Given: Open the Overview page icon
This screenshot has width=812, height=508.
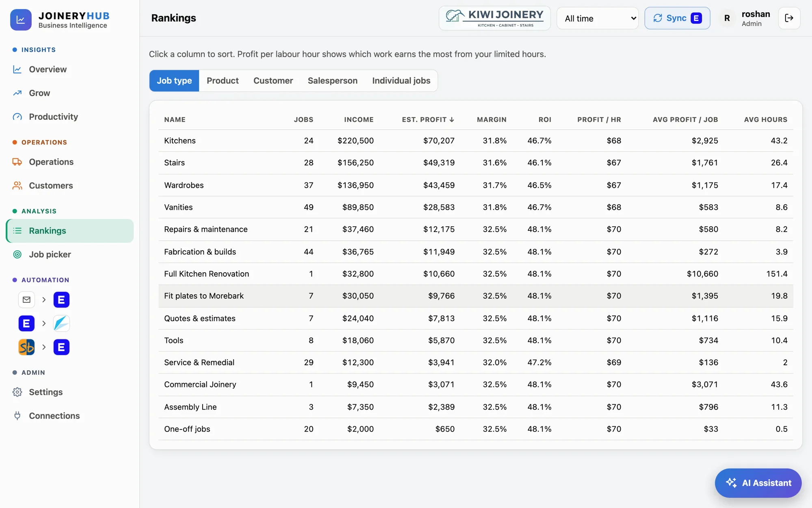Looking at the screenshot, I should 17,69.
